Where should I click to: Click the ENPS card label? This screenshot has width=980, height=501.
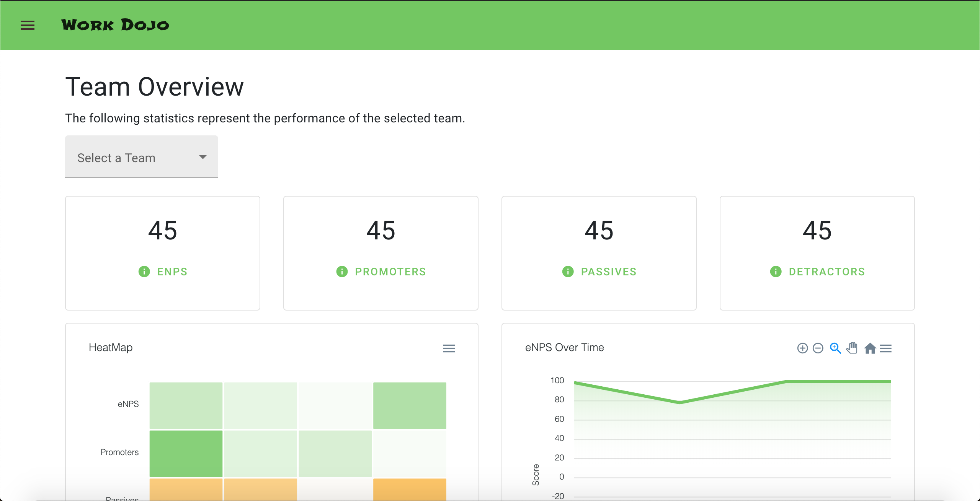(x=172, y=272)
